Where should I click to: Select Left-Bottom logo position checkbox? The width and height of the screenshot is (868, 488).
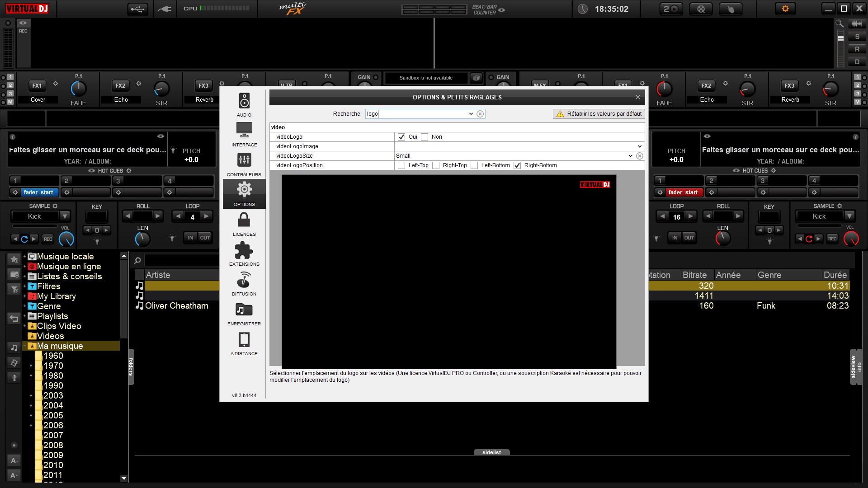pyautogui.click(x=474, y=165)
